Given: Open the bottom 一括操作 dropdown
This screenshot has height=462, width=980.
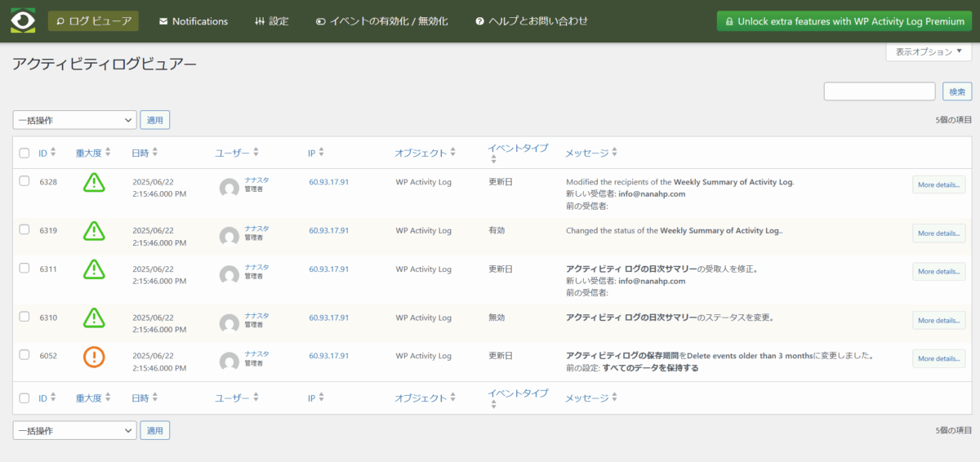Looking at the screenshot, I should click(74, 430).
